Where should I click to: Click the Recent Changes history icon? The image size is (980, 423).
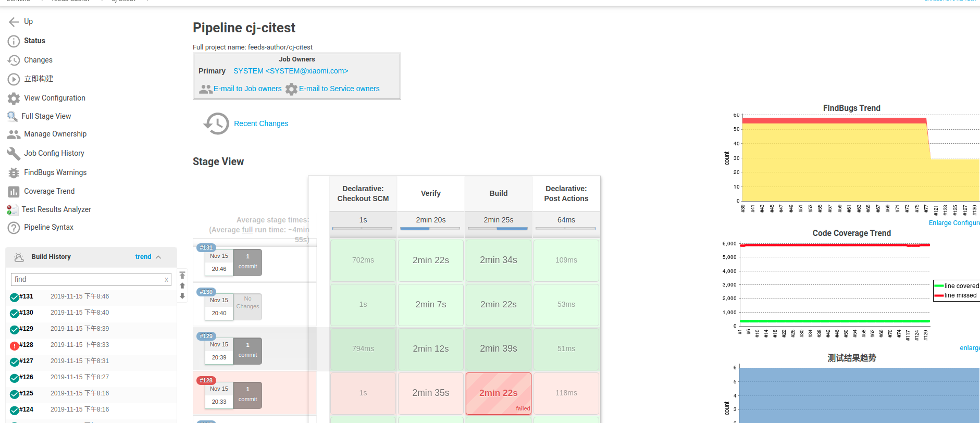coord(216,123)
